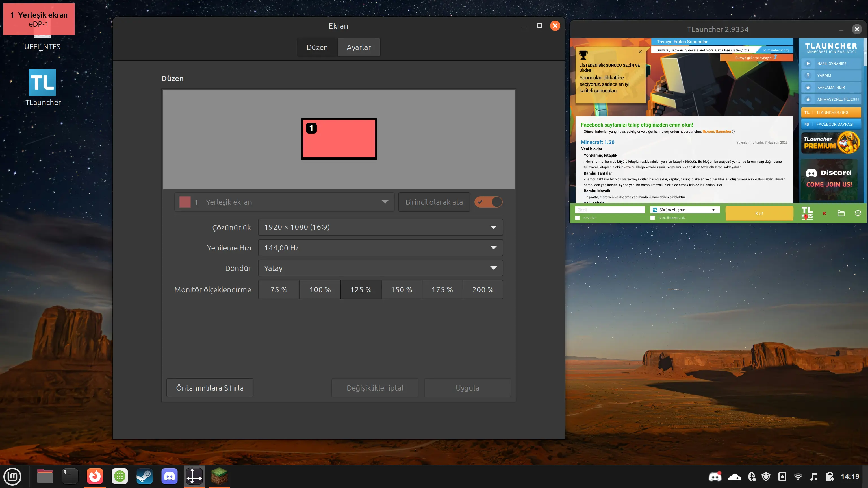Open Discord from the panel launcher

pos(170,476)
